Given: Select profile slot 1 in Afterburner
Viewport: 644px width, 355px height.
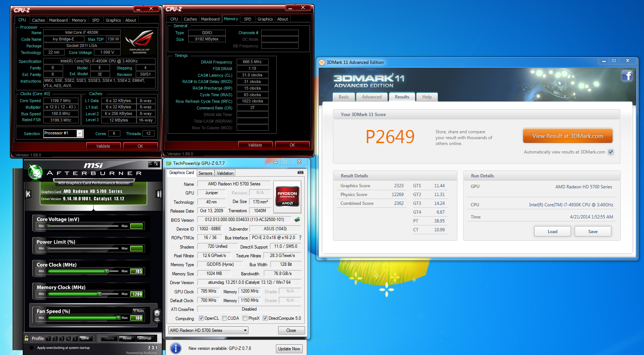Looking at the screenshot, I should tap(48, 338).
